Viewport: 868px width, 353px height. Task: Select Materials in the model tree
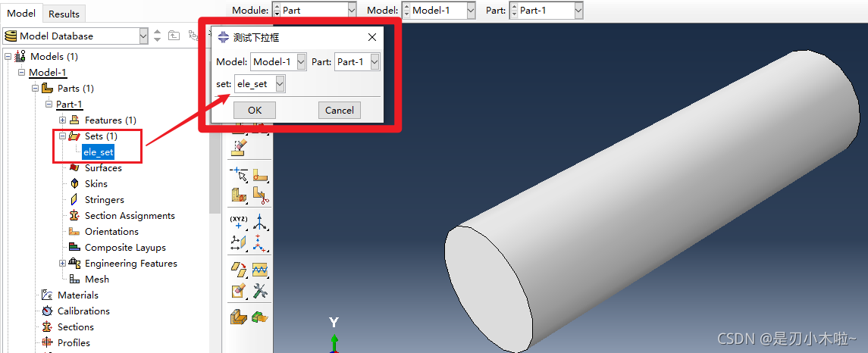coord(78,295)
